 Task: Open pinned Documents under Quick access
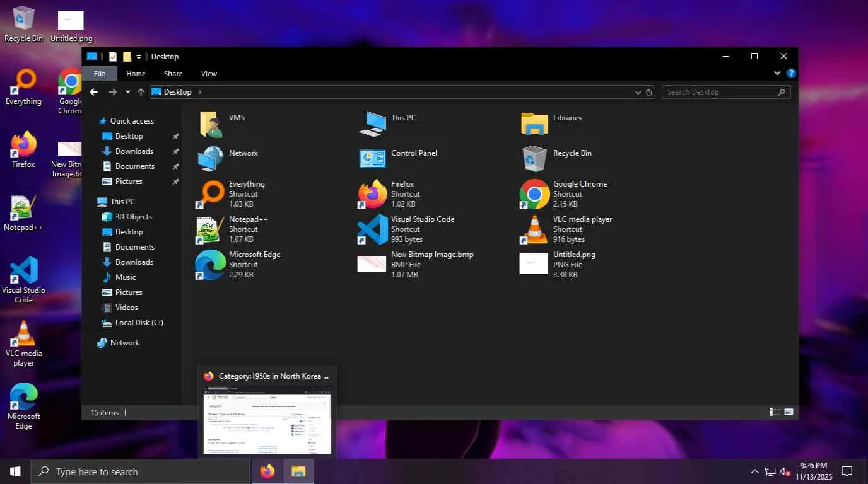[x=134, y=166]
